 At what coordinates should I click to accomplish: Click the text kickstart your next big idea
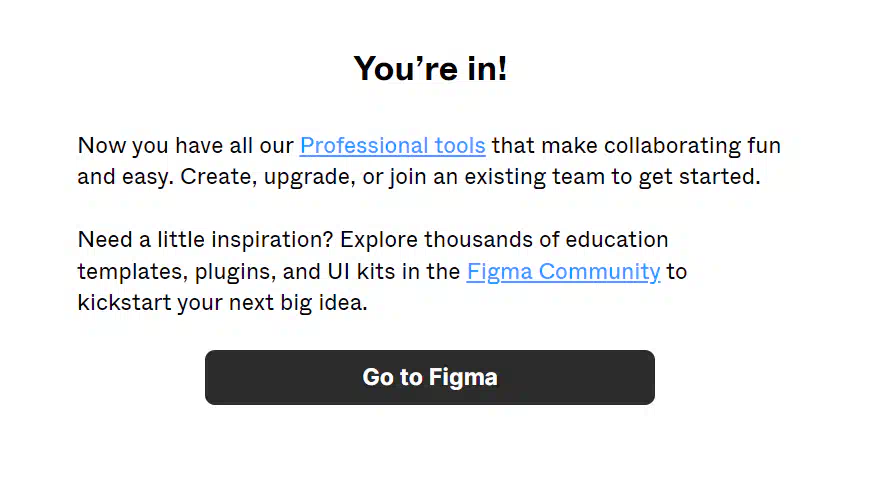pyautogui.click(x=222, y=303)
